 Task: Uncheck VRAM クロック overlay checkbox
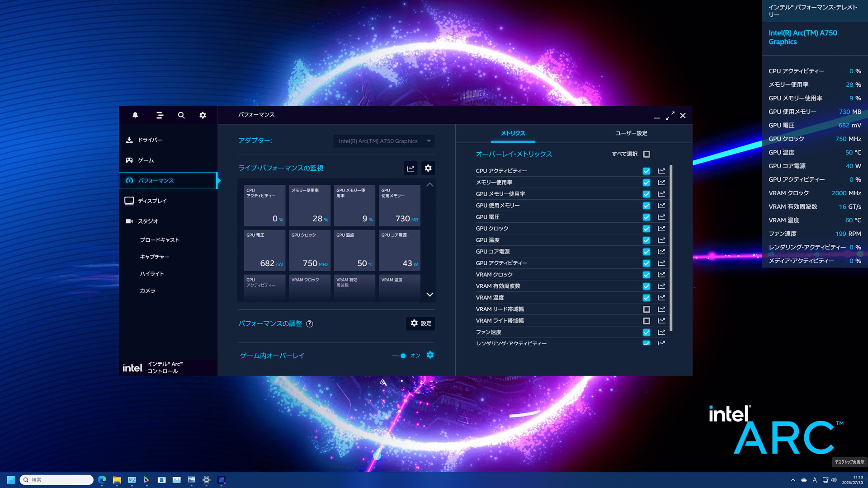(646, 275)
